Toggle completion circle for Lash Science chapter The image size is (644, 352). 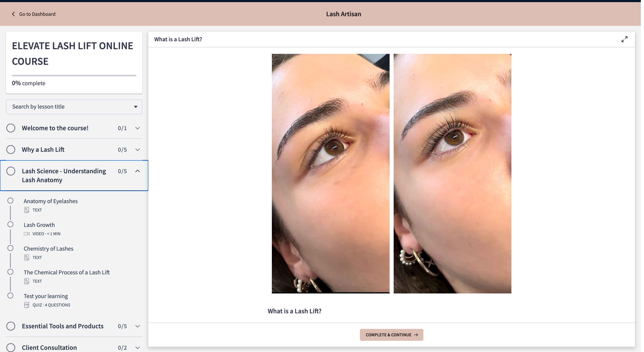11,171
